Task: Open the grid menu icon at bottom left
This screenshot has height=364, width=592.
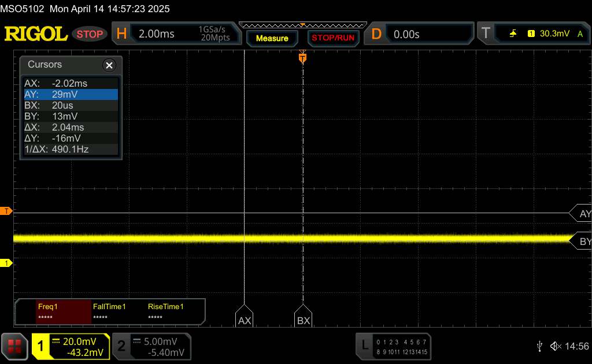Action: pos(14,346)
